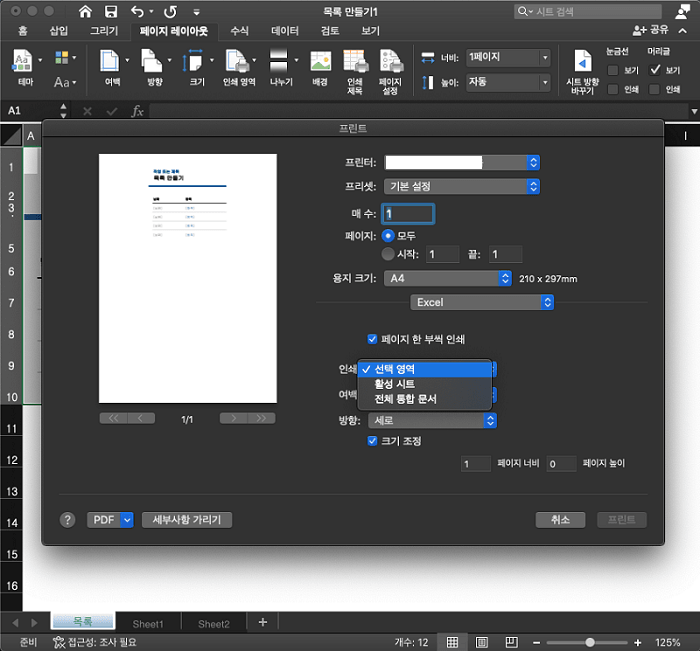
Task: Switch to the Home (홈) tab
Action: point(22,31)
